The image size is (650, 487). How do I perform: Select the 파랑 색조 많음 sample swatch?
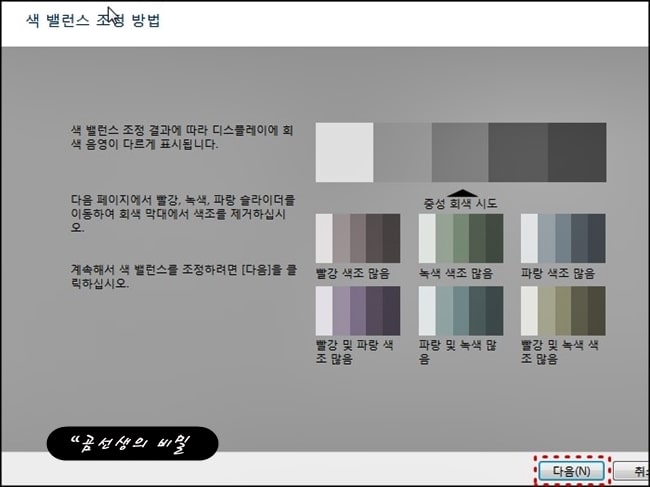pos(563,238)
